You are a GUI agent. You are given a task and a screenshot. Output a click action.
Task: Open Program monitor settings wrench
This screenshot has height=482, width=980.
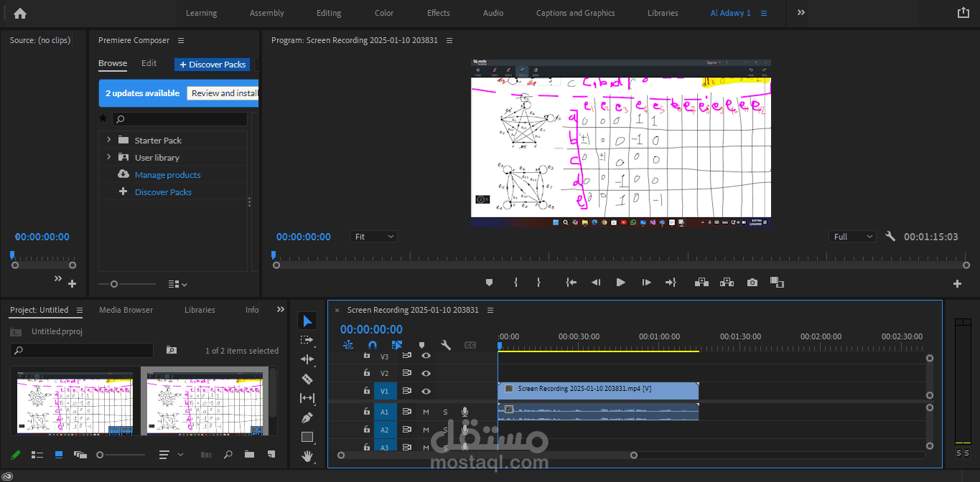click(x=890, y=236)
